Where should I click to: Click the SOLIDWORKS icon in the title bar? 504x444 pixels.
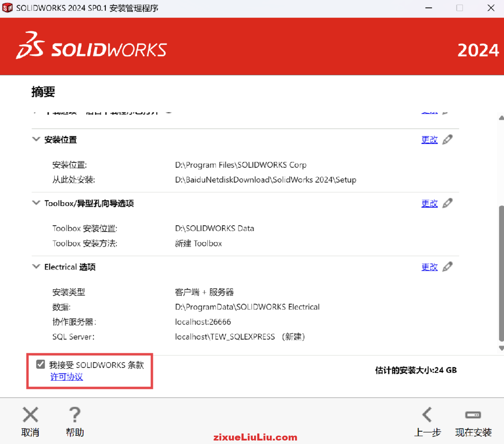[x=7, y=7]
